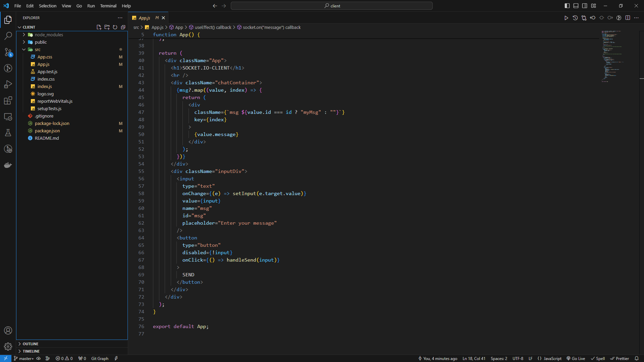Refresh the explorer file tree

pyautogui.click(x=115, y=27)
